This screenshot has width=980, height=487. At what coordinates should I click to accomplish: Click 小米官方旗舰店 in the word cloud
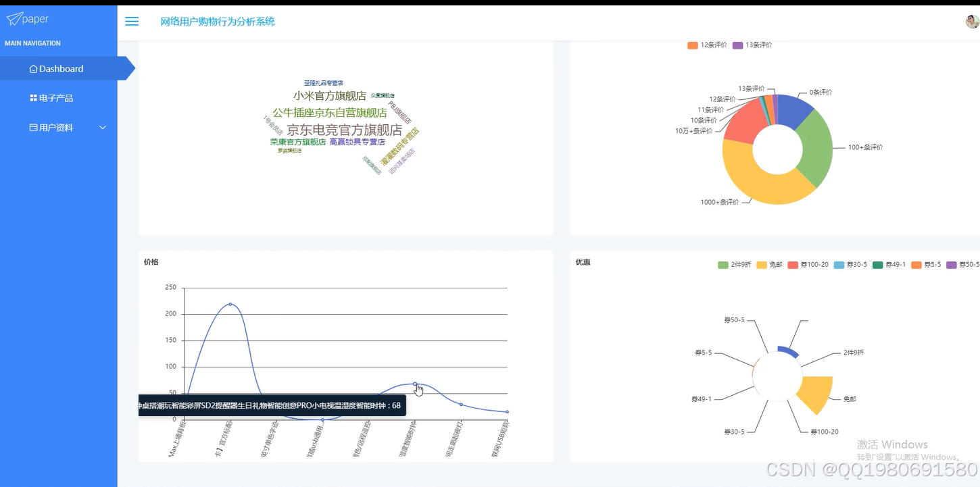330,96
